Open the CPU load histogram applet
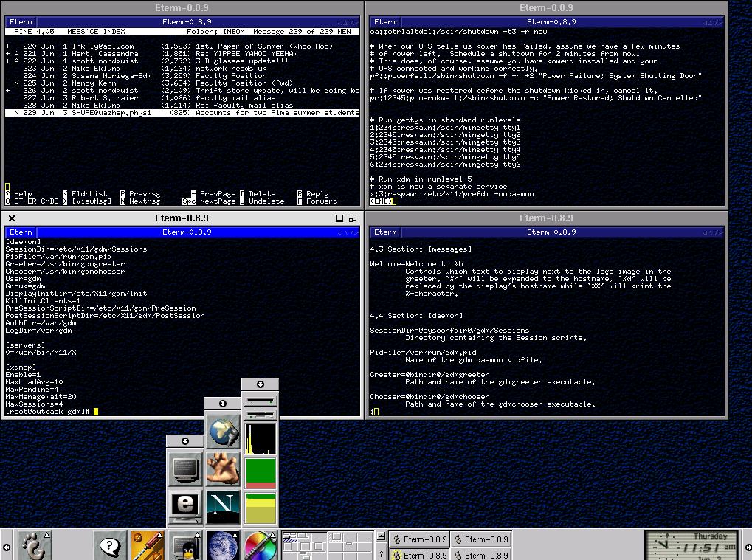Screen dimensions: 752x560 [260, 438]
